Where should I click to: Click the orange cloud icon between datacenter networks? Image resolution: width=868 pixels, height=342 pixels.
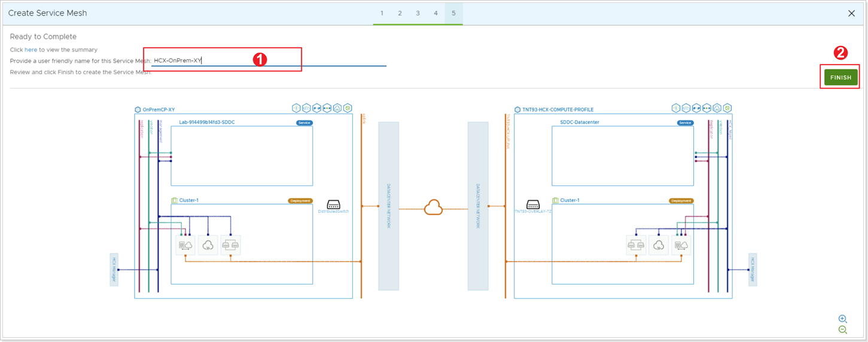pos(433,208)
